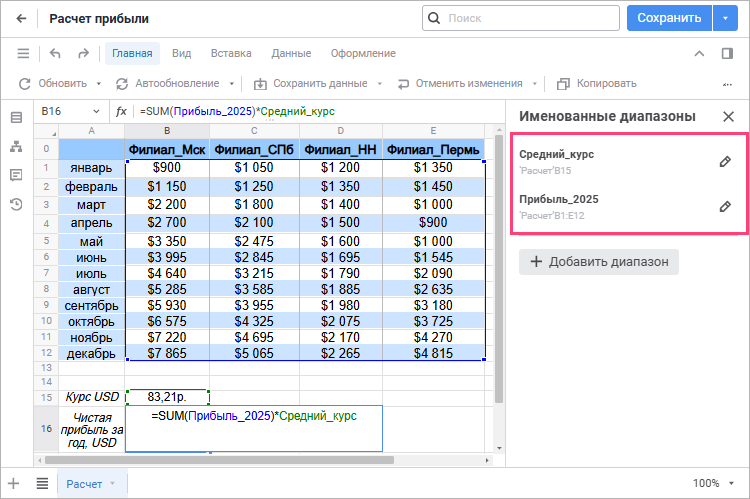Click the scroll down arrow of grid
This screenshot has height=499, width=750.
pyautogui.click(x=499, y=448)
